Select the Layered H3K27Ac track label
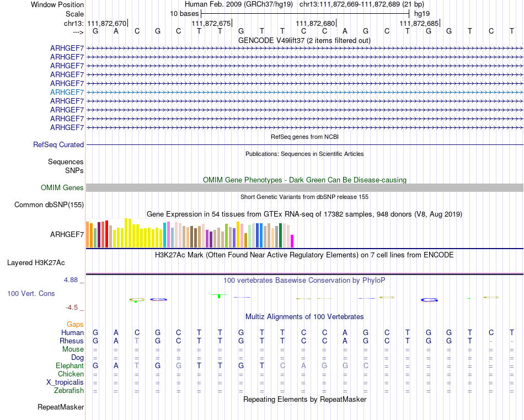 pyautogui.click(x=36, y=263)
